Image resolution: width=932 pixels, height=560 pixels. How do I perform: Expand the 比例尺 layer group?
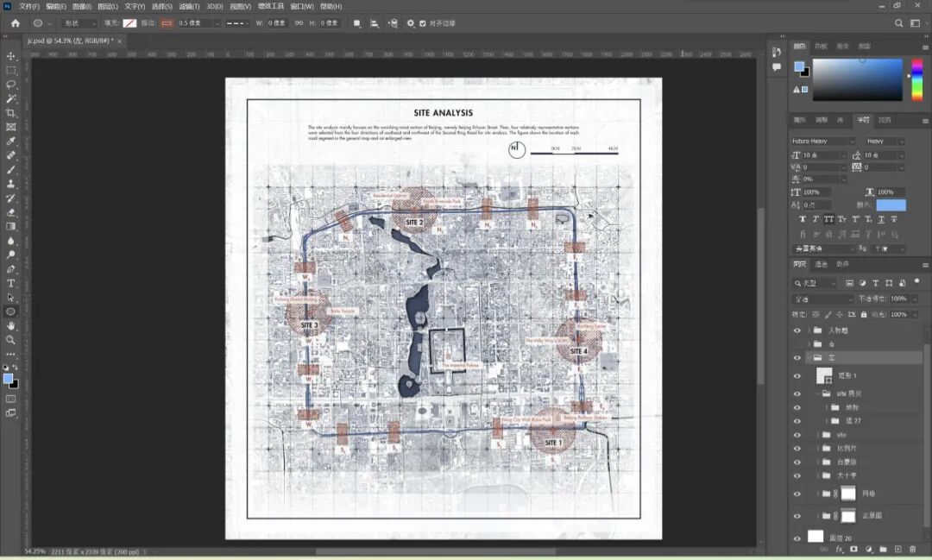[x=818, y=448]
